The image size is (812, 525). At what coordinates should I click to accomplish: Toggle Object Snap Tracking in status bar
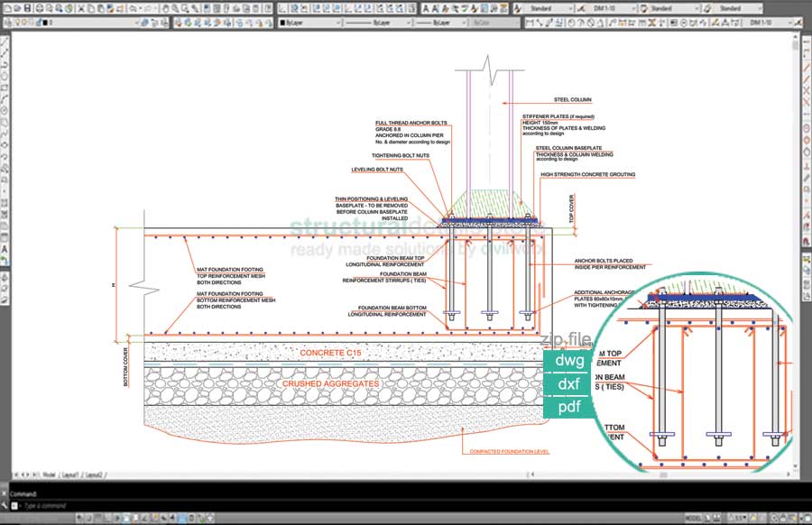point(145,517)
